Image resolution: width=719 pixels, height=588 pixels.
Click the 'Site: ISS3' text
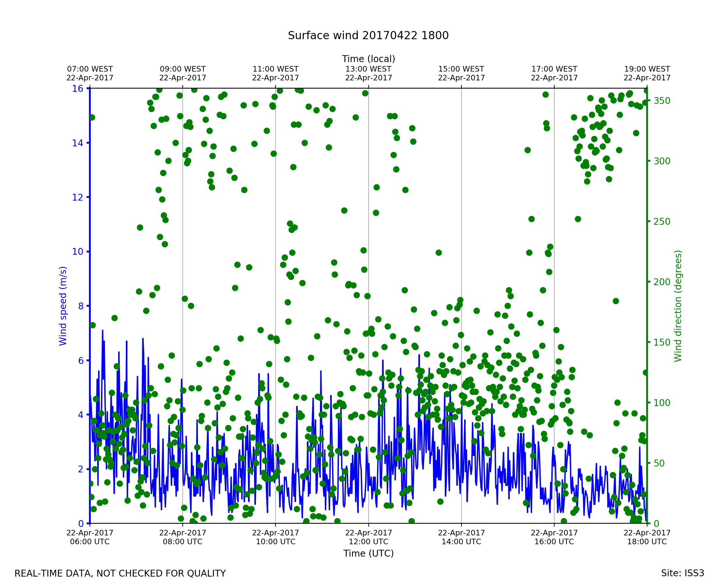[682, 573]
